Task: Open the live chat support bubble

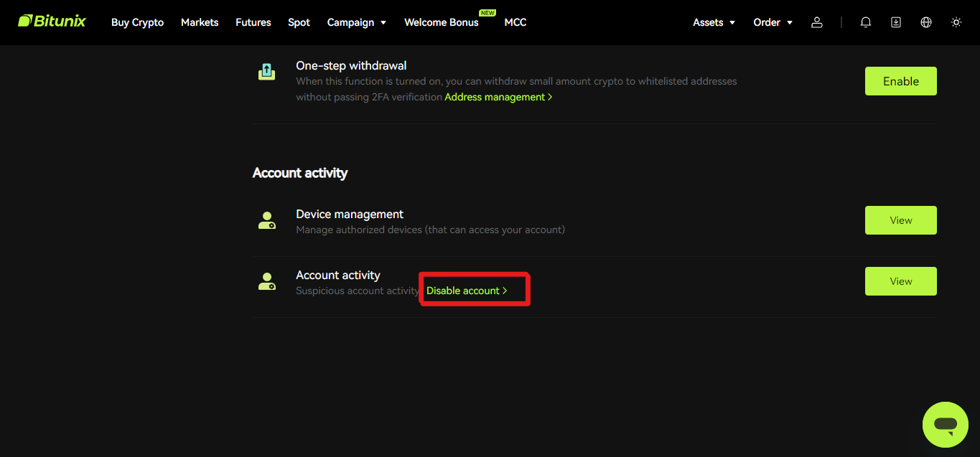Action: (946, 425)
